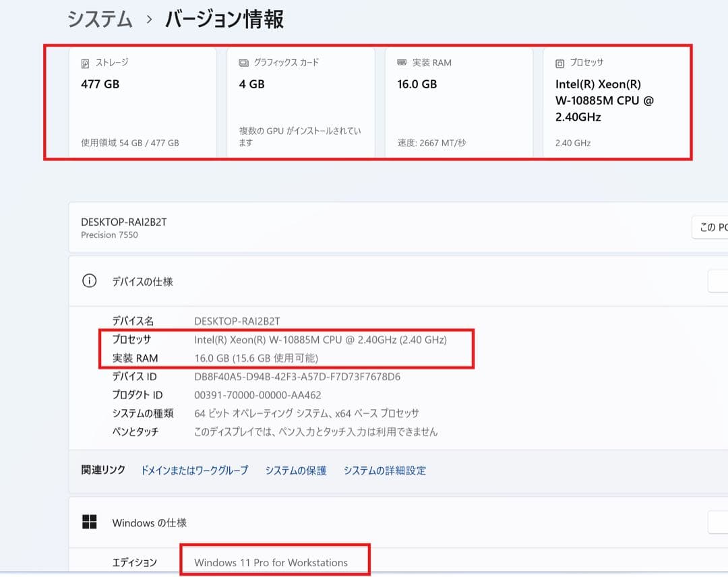The image size is (728, 577).
Task: Click the ストレージ summary card
Action: point(142,101)
